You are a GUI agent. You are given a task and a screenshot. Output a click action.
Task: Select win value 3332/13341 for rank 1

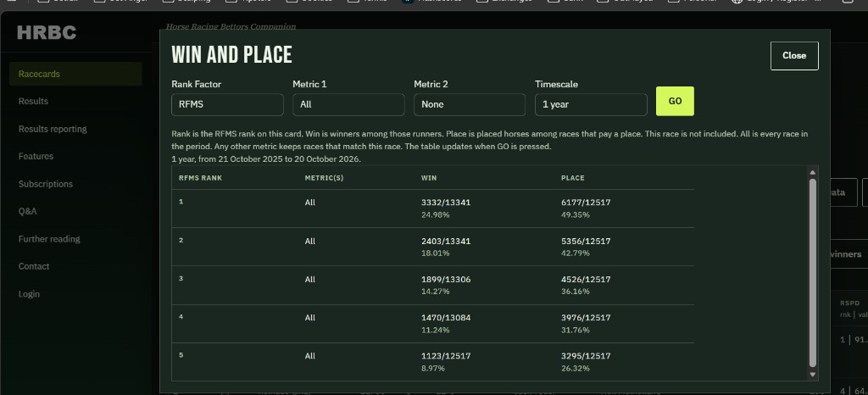(x=446, y=203)
